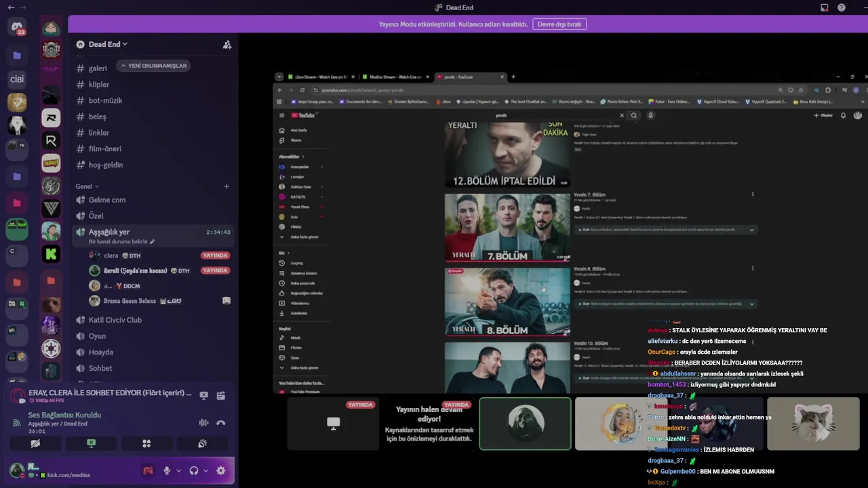Open microphone input device dropdown arrow

(178, 470)
